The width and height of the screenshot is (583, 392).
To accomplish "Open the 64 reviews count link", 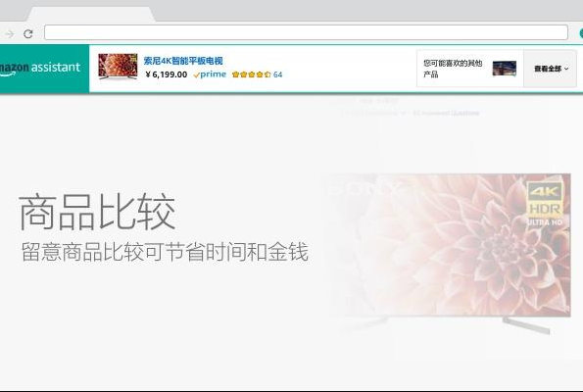I will pyautogui.click(x=277, y=74).
